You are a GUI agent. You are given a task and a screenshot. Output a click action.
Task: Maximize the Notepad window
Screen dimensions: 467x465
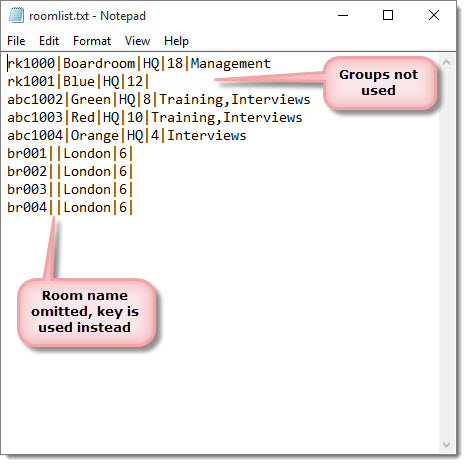(388, 15)
